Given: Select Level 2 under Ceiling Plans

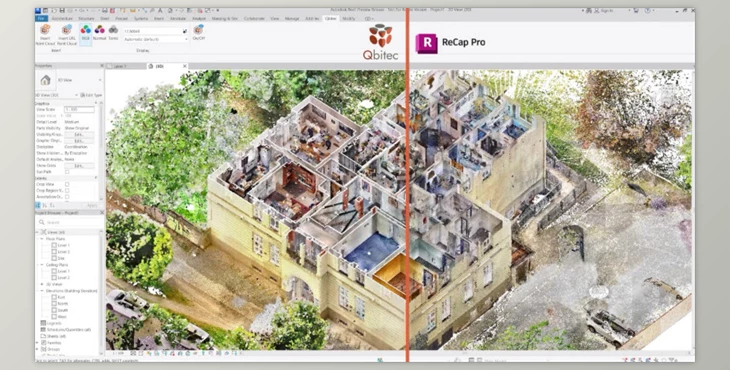Looking at the screenshot, I should 64,277.
